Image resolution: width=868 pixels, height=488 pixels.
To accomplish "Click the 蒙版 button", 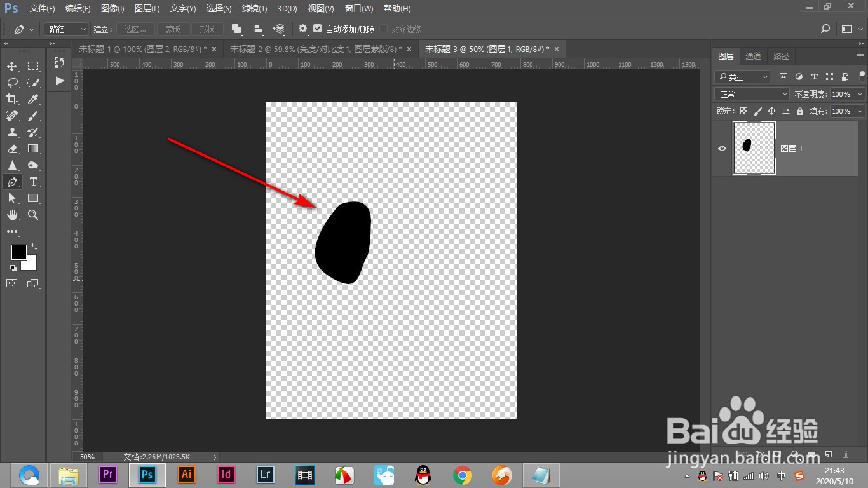I will (x=173, y=29).
